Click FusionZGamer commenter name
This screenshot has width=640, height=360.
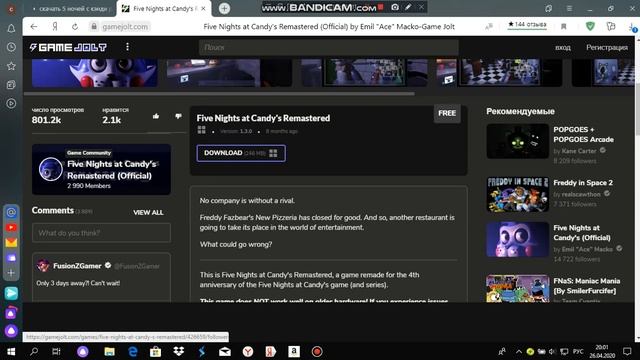click(x=77, y=266)
